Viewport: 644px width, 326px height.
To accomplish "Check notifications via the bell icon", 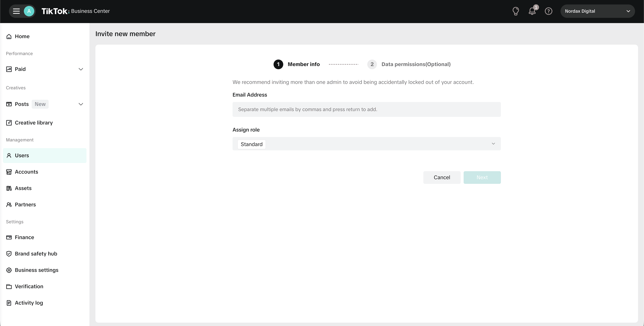I will [532, 11].
